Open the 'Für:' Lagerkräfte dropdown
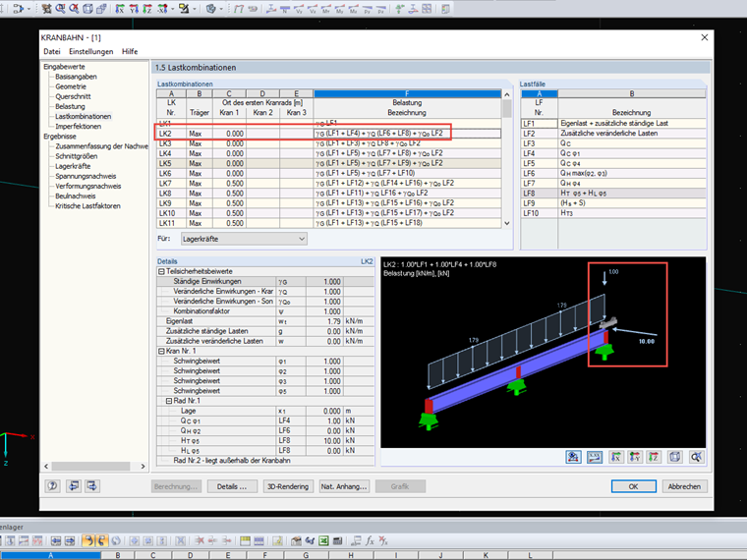The height and width of the screenshot is (560, 747). pyautogui.click(x=244, y=239)
